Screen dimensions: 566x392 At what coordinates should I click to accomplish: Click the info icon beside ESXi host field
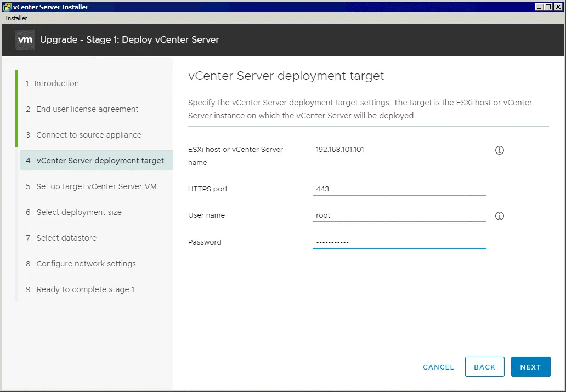[x=499, y=150]
